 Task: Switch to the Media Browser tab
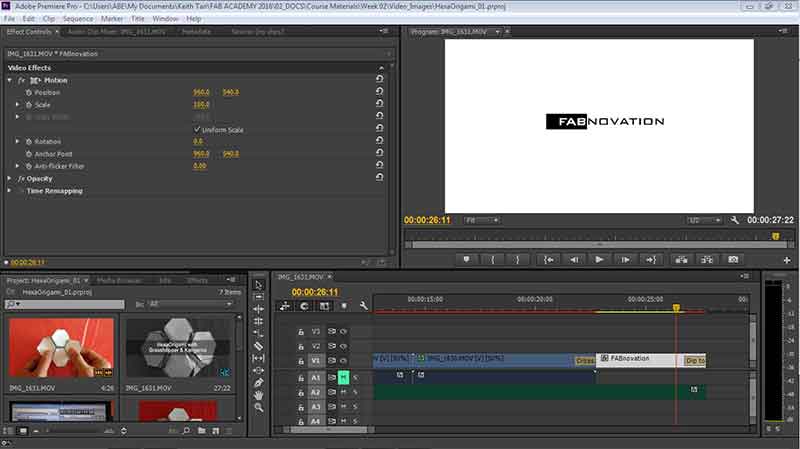click(x=119, y=281)
